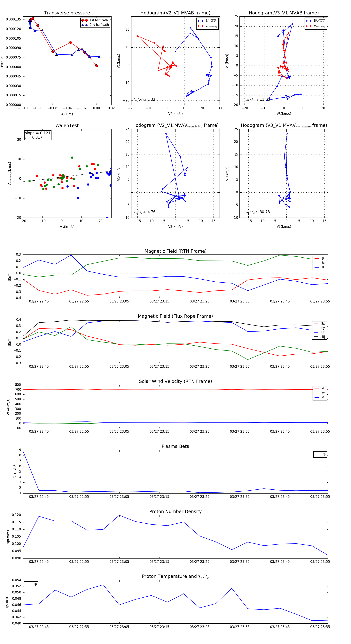Select the 'Vn' legend entry
Screen dimensions: 351x644
coord(320,398)
